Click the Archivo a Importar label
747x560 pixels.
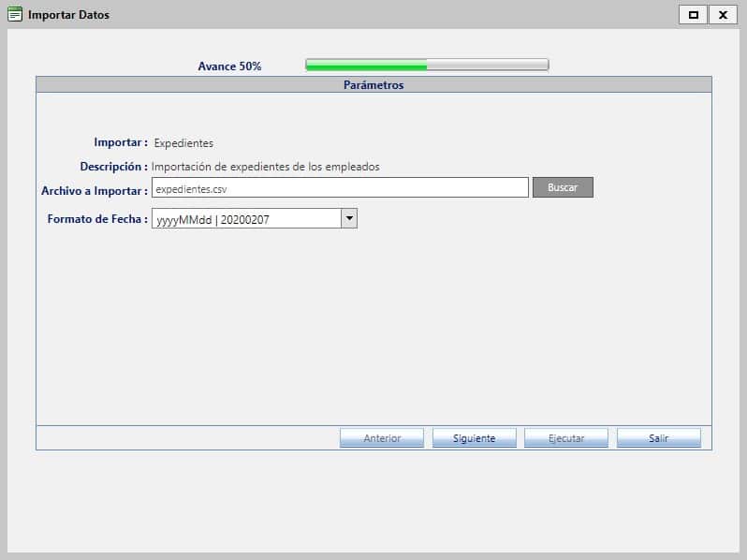click(x=95, y=190)
